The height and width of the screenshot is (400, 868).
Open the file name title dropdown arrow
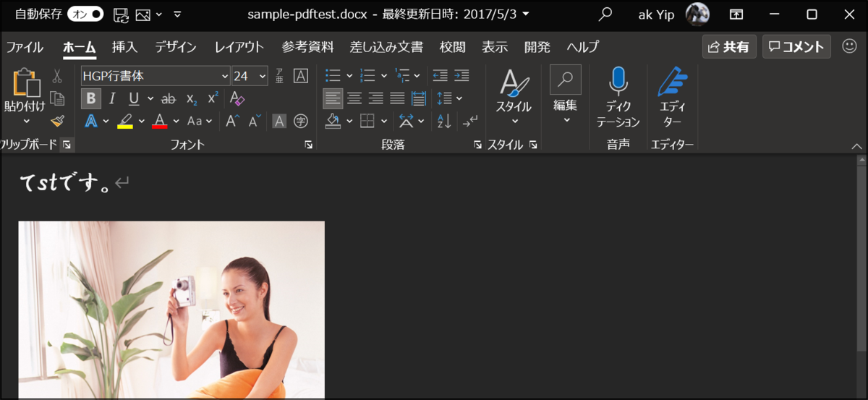click(x=525, y=14)
